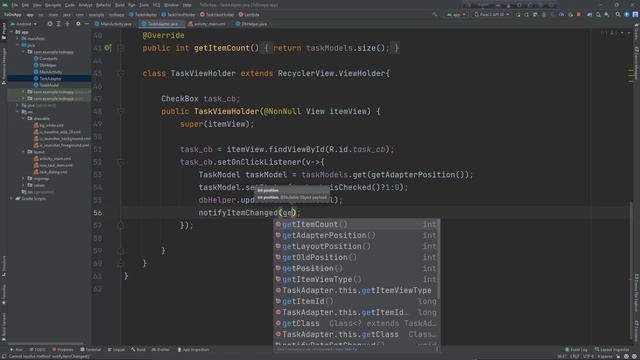Select TaskModel class in tree
Screen dimensions: 640x360
(46, 85)
